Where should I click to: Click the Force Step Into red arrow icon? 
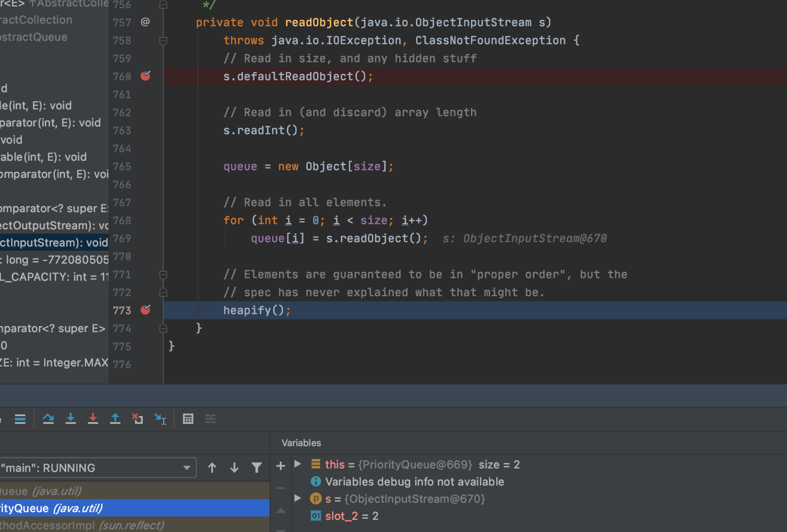coord(93,419)
